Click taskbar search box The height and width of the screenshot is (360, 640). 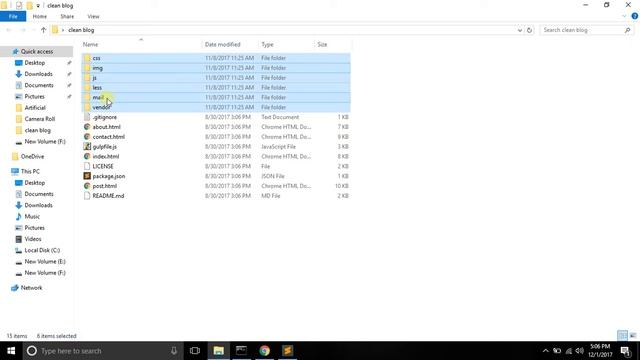point(103,351)
